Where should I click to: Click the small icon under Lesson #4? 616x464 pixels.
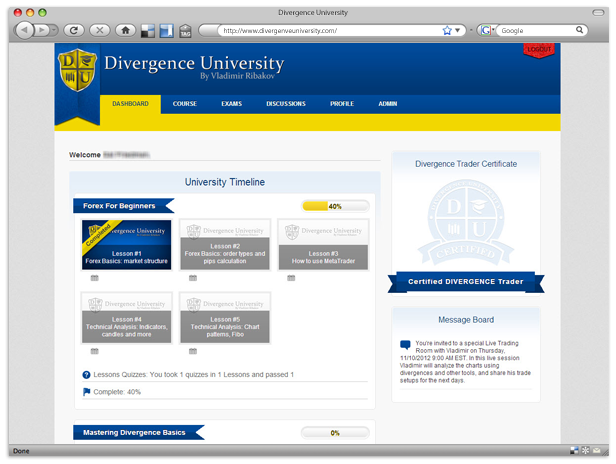click(x=94, y=351)
